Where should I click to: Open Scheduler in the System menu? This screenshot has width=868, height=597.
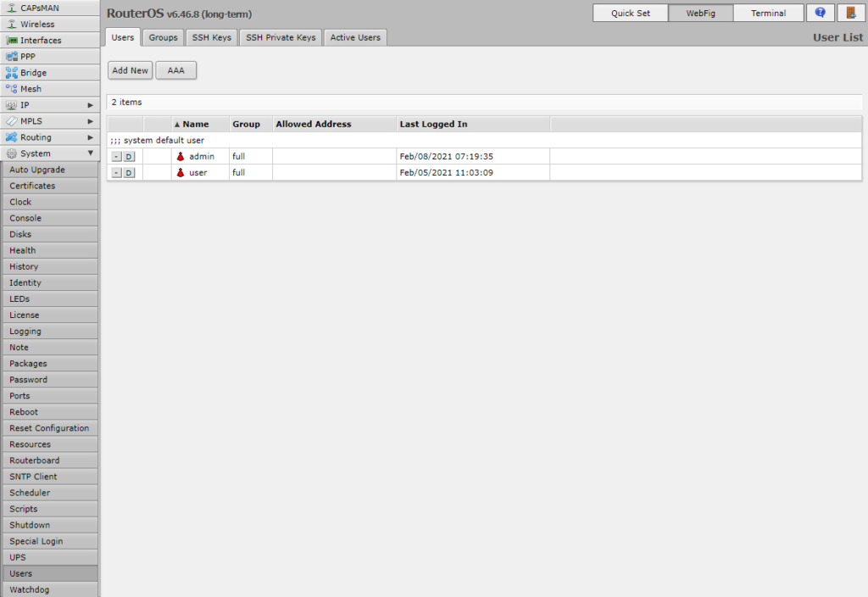click(30, 493)
